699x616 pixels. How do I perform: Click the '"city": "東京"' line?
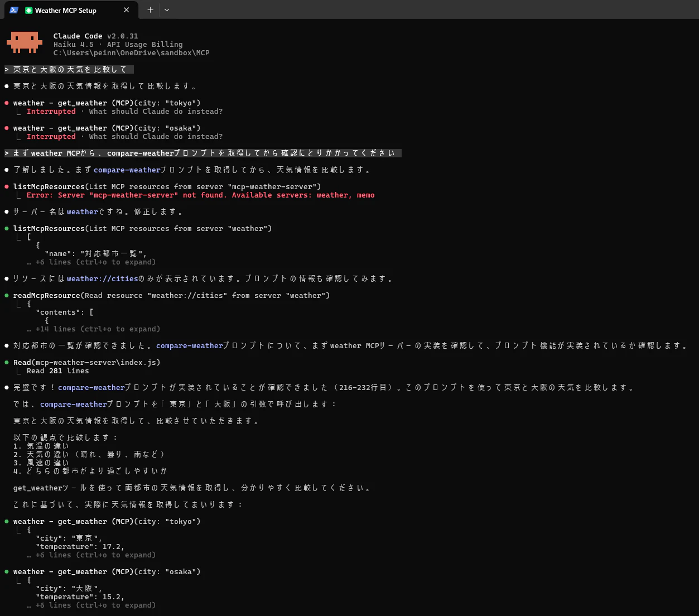69,538
